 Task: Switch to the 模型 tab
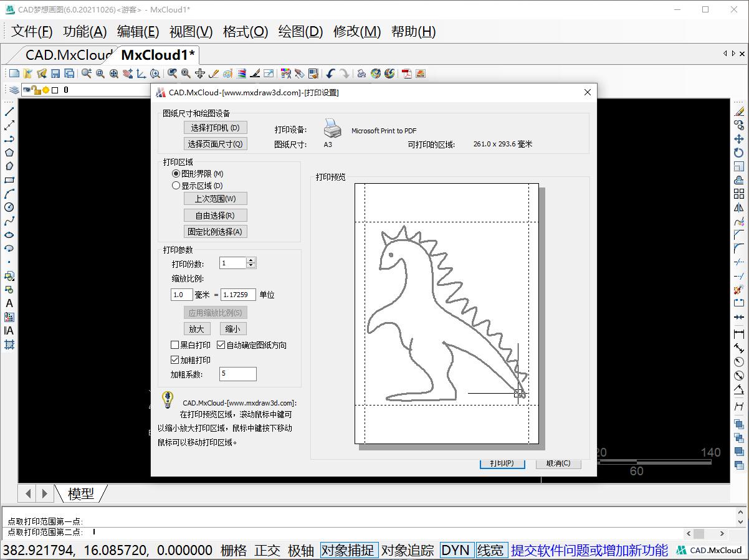(x=82, y=493)
